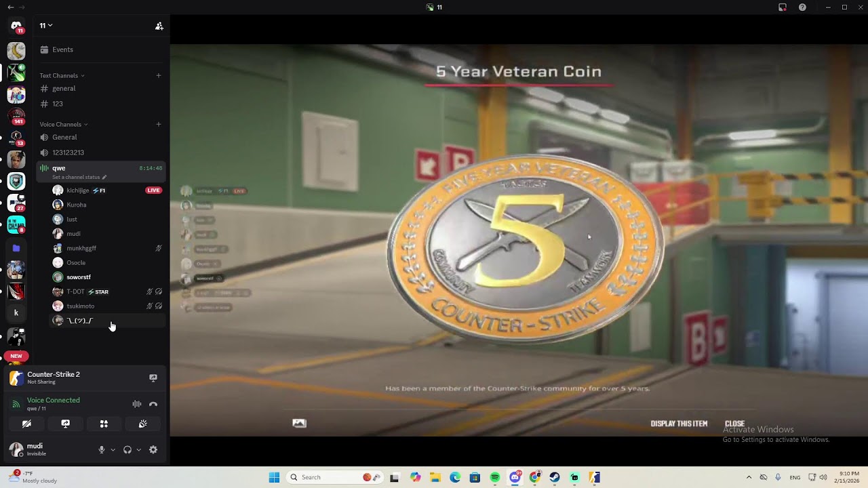This screenshot has width=868, height=488.
Task: Open the taskbar clock showing 9:10 PM
Action: (849, 477)
